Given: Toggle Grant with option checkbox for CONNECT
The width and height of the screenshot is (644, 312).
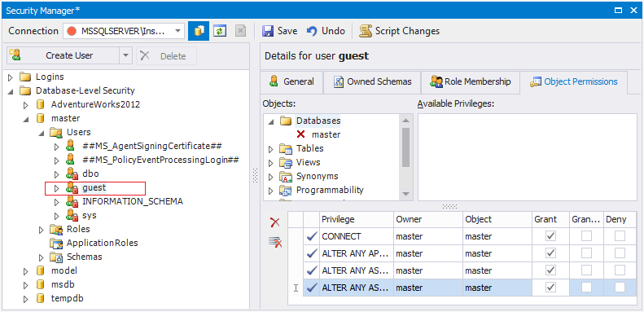Looking at the screenshot, I should (586, 236).
